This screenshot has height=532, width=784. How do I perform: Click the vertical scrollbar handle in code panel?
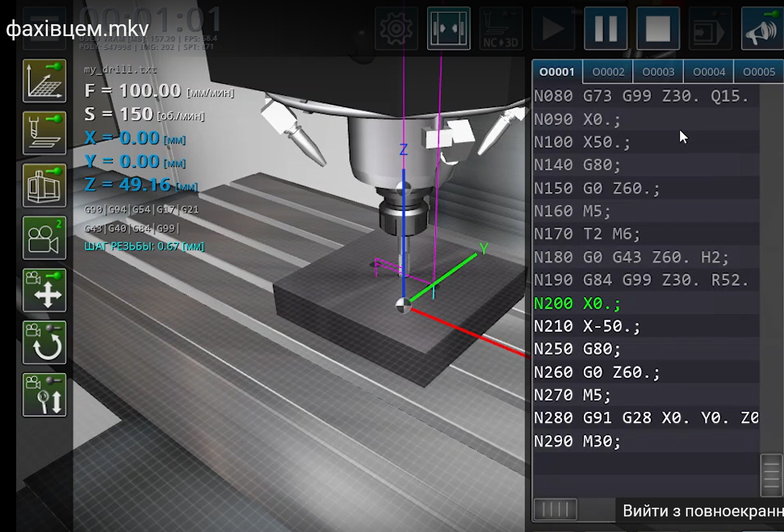(771, 475)
